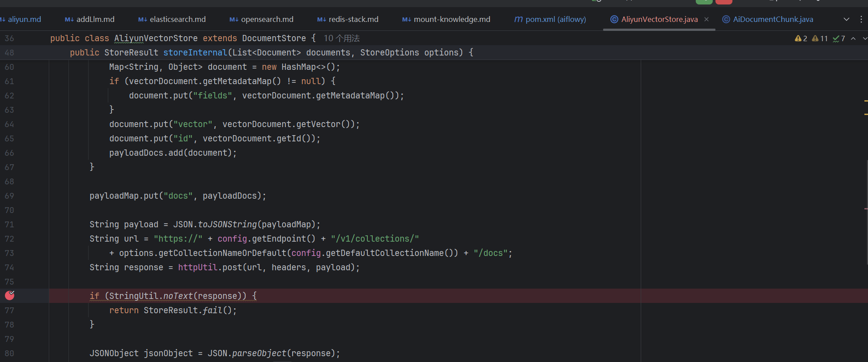Switch to the AiDocumentChunk.java tab
This screenshot has height=362, width=868.
(x=773, y=19)
